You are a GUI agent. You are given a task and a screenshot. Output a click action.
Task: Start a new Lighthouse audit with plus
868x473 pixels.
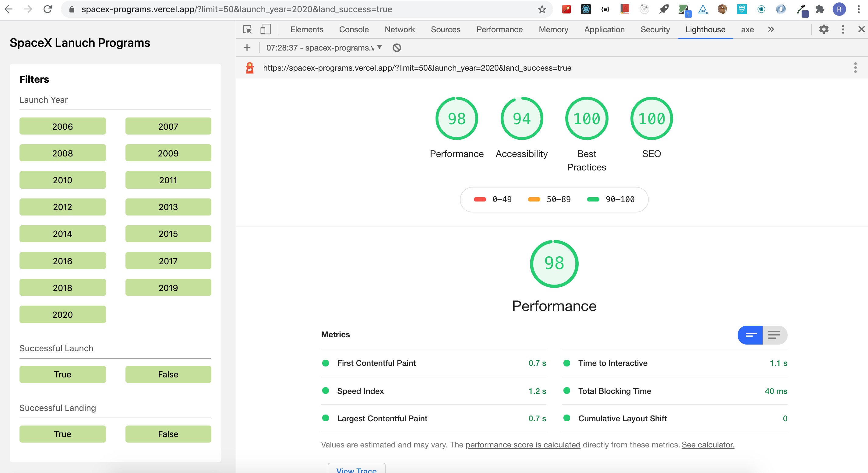(x=247, y=47)
